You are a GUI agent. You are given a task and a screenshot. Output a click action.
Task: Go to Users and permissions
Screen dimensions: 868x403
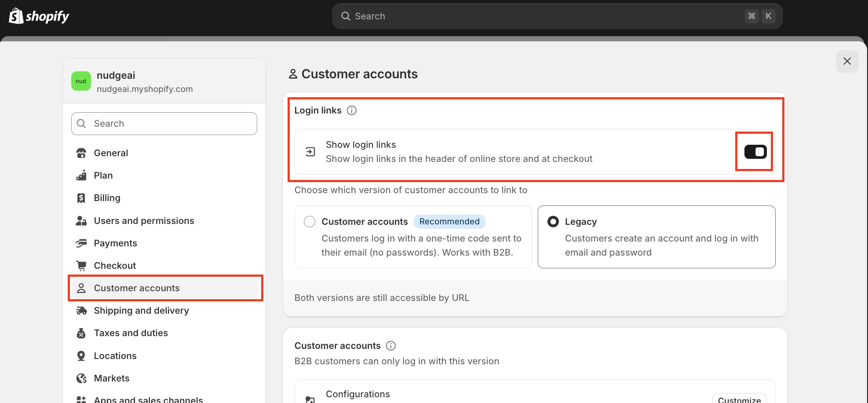(164, 221)
